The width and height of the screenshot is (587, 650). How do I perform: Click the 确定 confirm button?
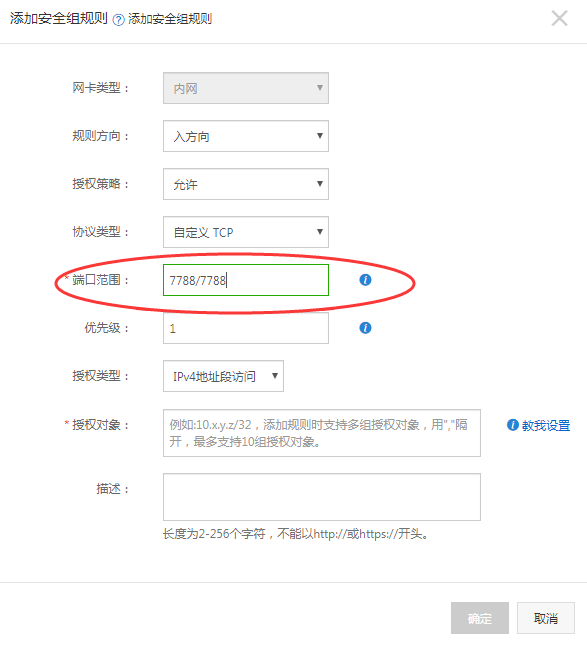coord(480,618)
